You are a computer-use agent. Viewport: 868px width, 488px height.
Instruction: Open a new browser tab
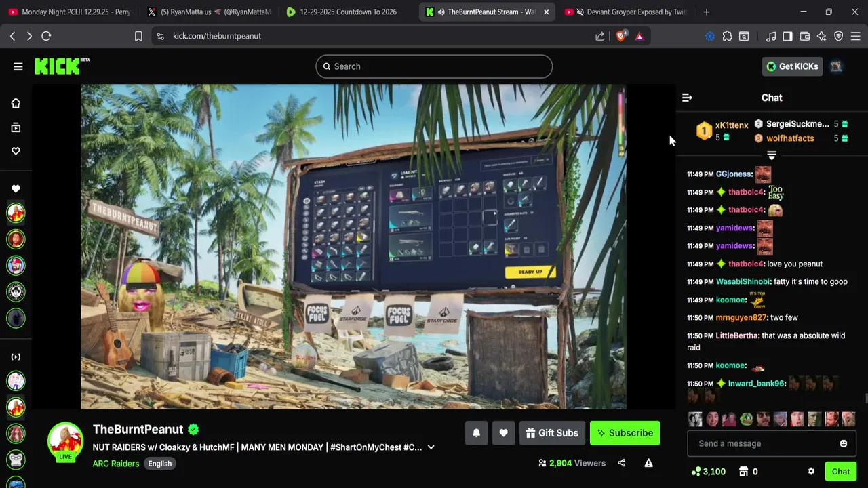707,12
